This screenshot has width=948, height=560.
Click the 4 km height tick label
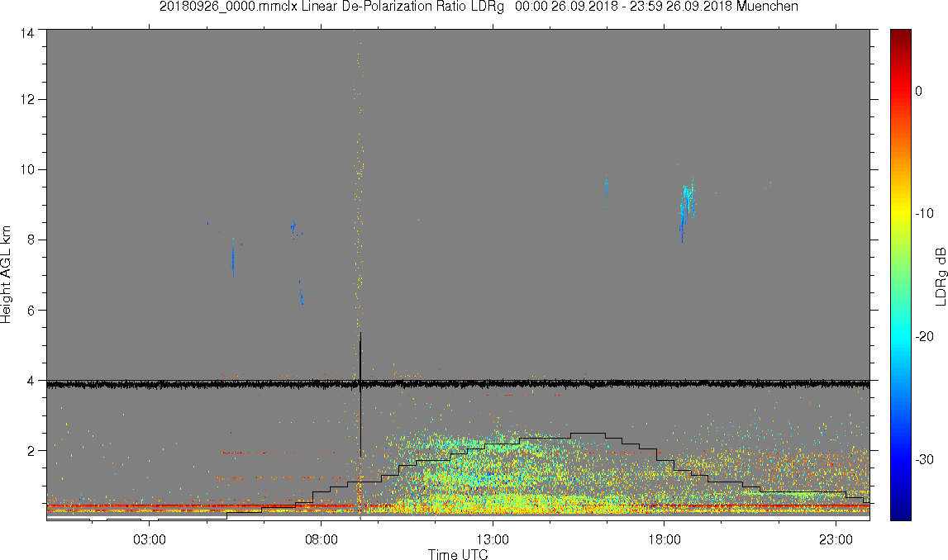tap(31, 381)
